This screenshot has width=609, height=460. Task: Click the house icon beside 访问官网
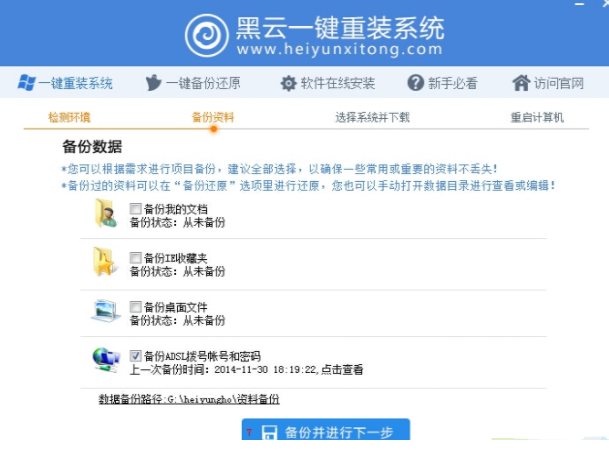[521, 83]
